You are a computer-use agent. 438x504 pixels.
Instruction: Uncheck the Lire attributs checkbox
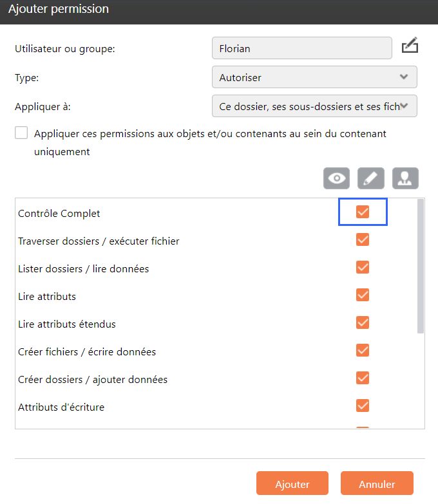click(363, 295)
